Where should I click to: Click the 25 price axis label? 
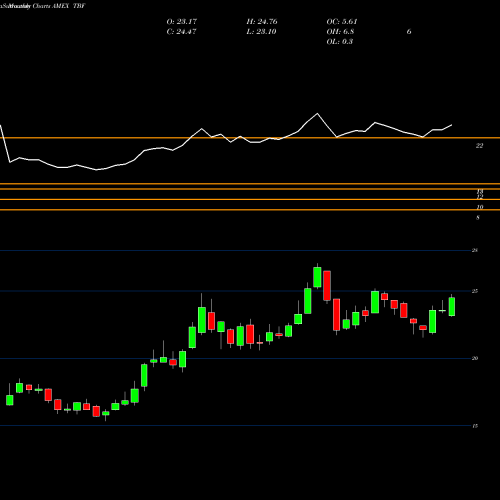475,291
